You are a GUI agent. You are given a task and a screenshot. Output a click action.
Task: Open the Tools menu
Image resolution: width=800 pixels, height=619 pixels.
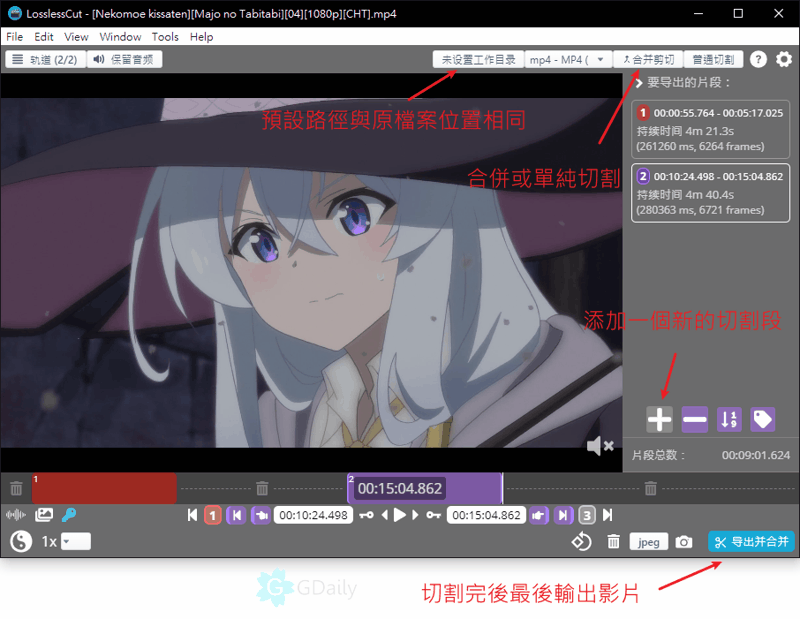(x=165, y=37)
